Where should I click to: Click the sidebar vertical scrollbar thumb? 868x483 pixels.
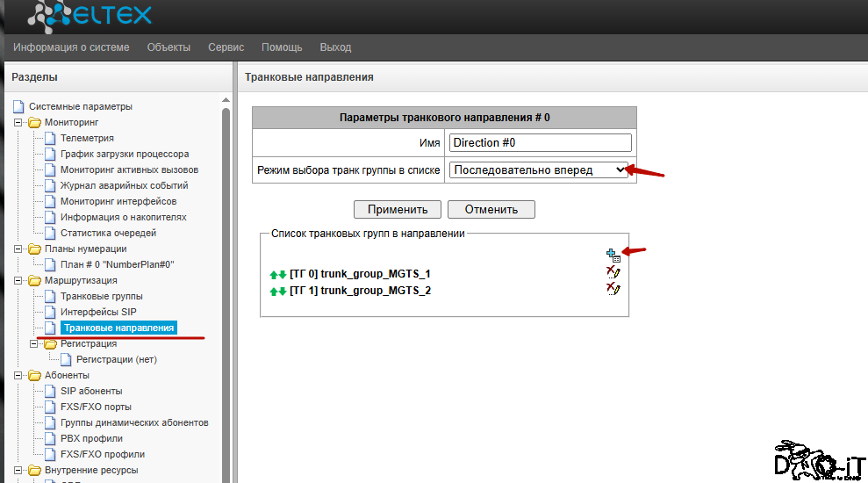(226, 293)
